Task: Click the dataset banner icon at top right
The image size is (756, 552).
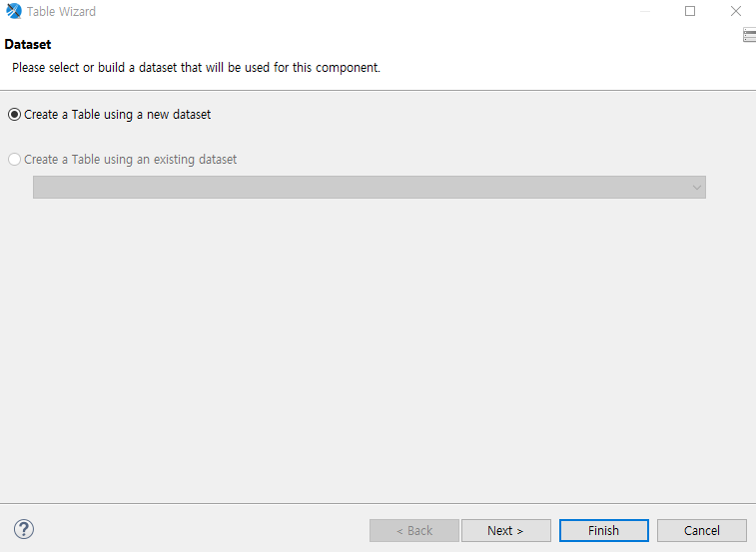Action: (749, 35)
